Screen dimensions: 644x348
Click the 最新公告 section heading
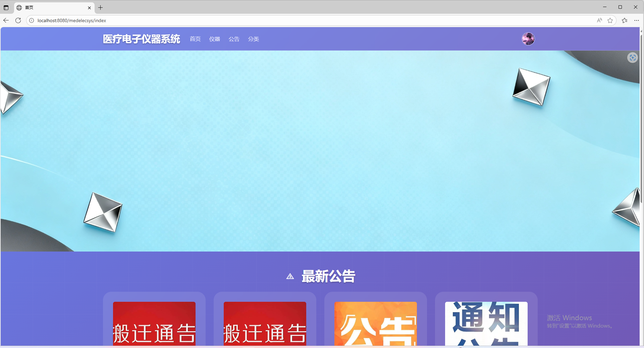pos(328,276)
